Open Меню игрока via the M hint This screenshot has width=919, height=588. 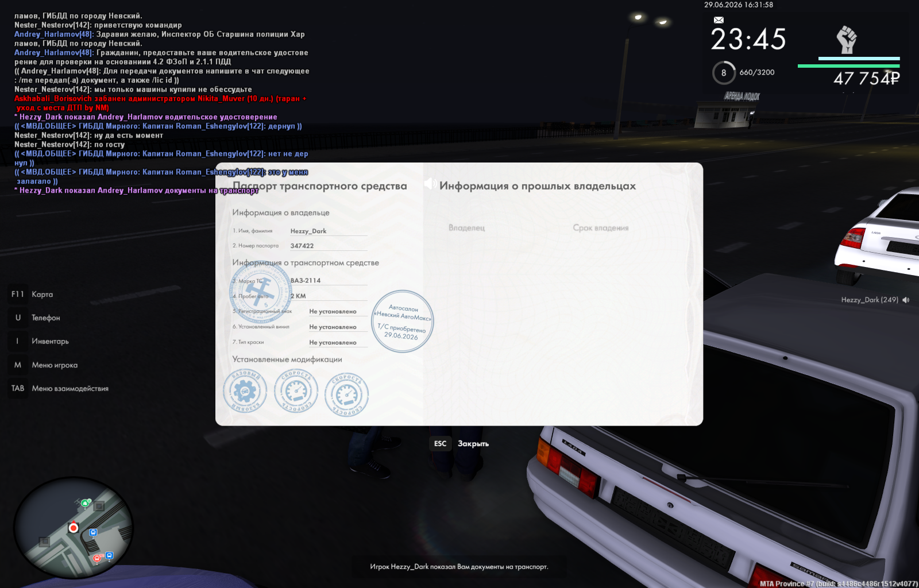pyautogui.click(x=44, y=365)
